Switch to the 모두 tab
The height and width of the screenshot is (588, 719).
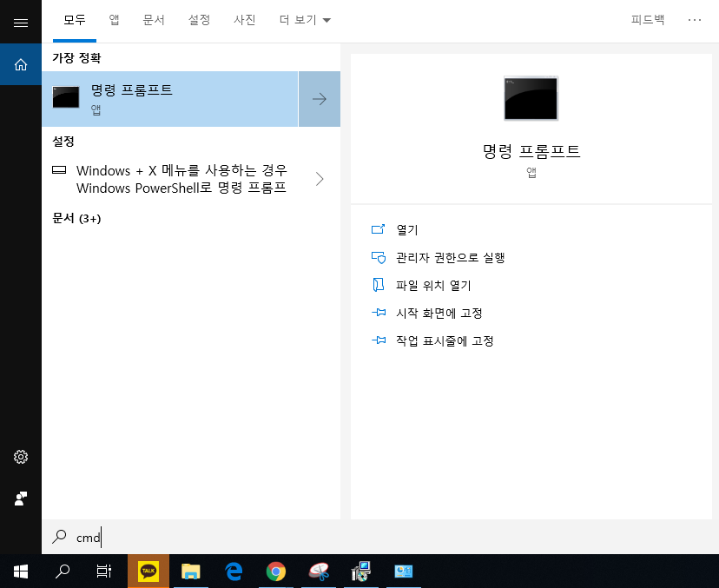pyautogui.click(x=75, y=20)
